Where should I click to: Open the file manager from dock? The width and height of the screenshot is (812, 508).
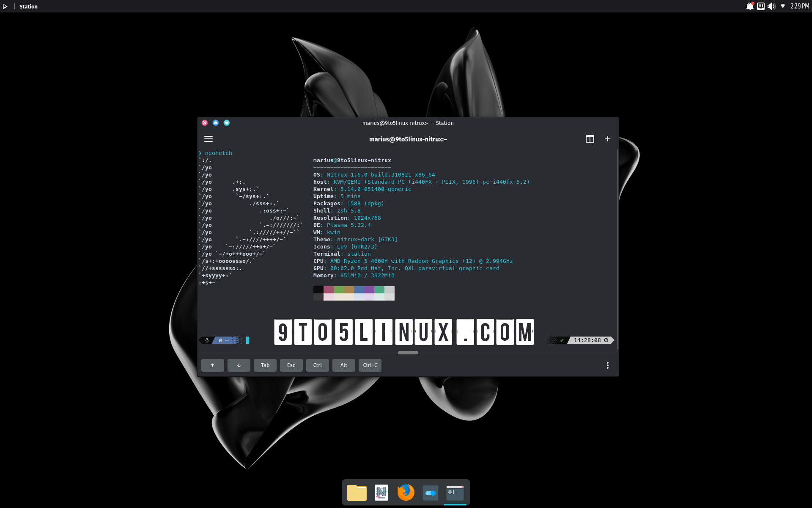(357, 492)
